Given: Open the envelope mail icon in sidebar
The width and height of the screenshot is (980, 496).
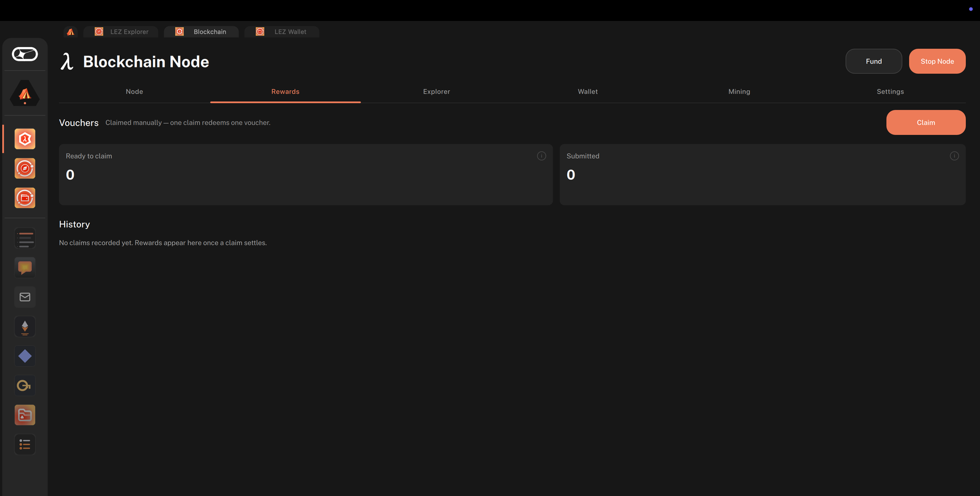Looking at the screenshot, I should pos(25,297).
